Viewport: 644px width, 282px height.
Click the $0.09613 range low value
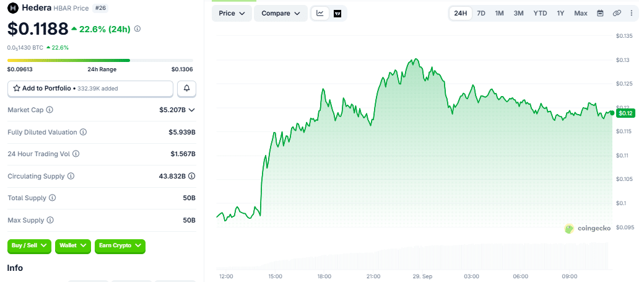[20, 69]
